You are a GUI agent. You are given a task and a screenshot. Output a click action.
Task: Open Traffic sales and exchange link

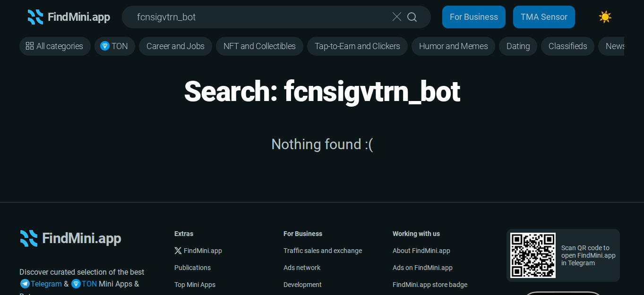(x=323, y=251)
